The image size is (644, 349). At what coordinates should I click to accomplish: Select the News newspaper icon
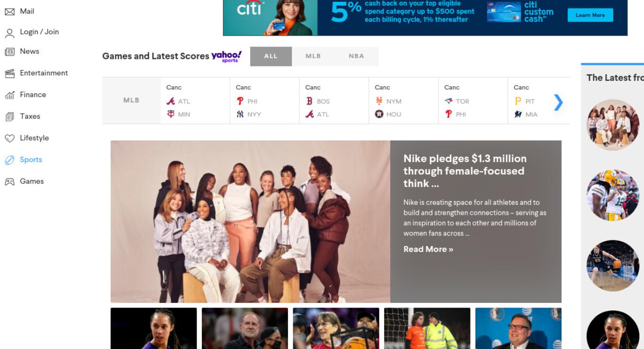9,52
